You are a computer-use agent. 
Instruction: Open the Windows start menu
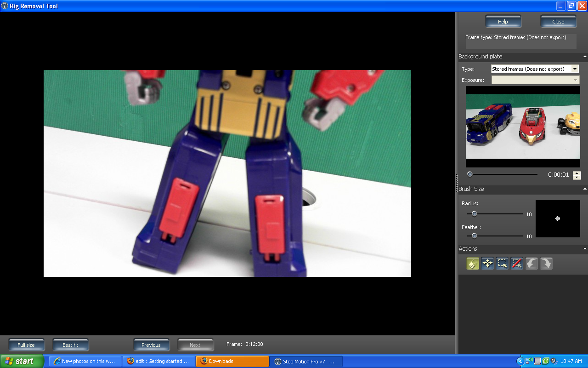(22, 361)
